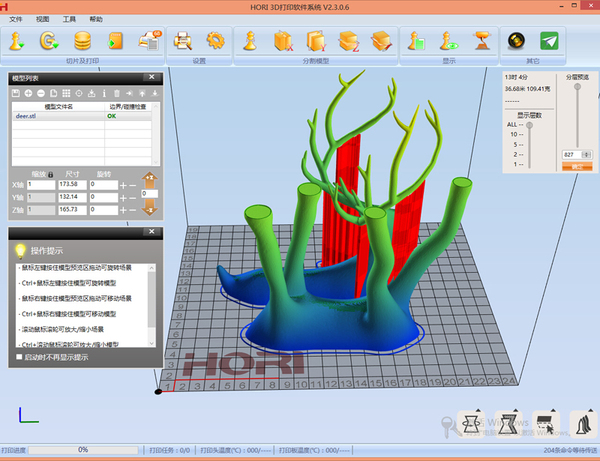Click the save icon in model list toolbar
Image resolution: width=600 pixels, height=461 pixels.
point(16,93)
